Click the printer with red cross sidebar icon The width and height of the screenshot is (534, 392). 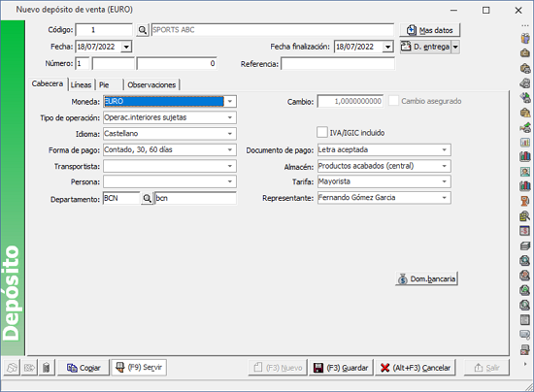click(x=525, y=349)
